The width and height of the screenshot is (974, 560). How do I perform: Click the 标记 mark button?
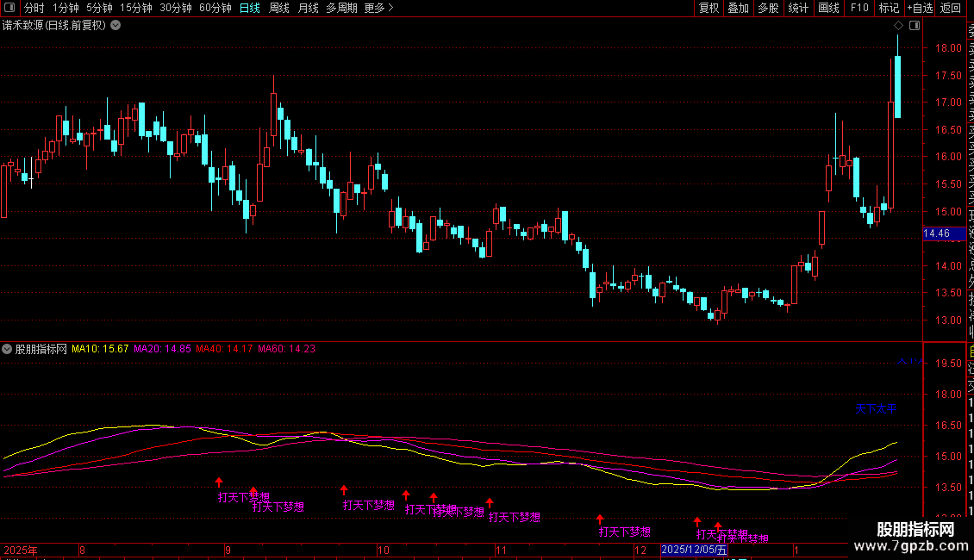click(x=889, y=8)
